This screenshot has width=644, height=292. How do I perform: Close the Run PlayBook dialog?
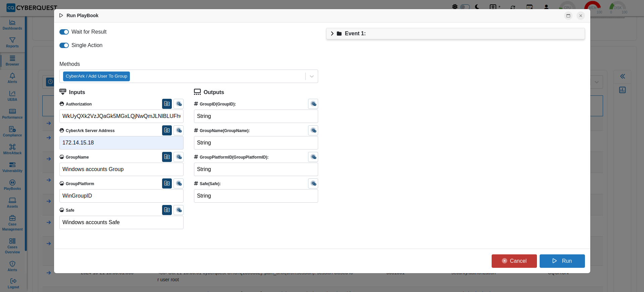[x=581, y=16]
